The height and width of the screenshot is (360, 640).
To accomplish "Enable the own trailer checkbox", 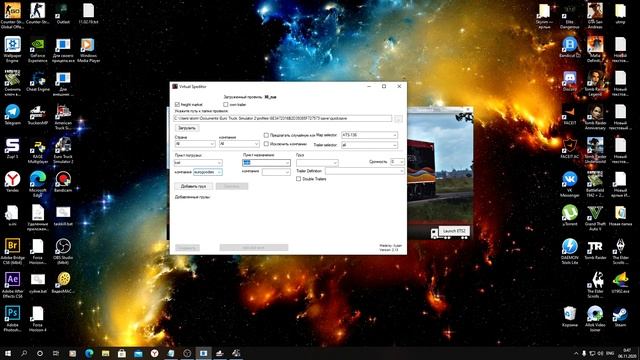I will [x=225, y=104].
